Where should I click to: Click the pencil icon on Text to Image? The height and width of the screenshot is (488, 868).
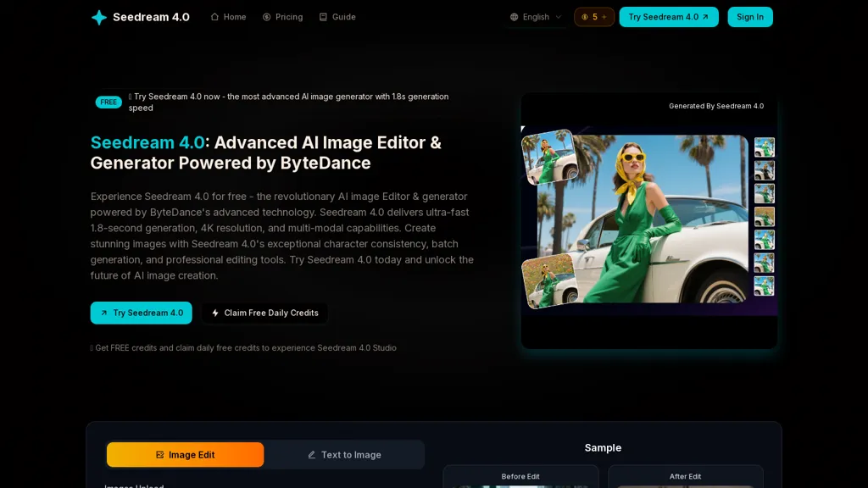coord(312,455)
